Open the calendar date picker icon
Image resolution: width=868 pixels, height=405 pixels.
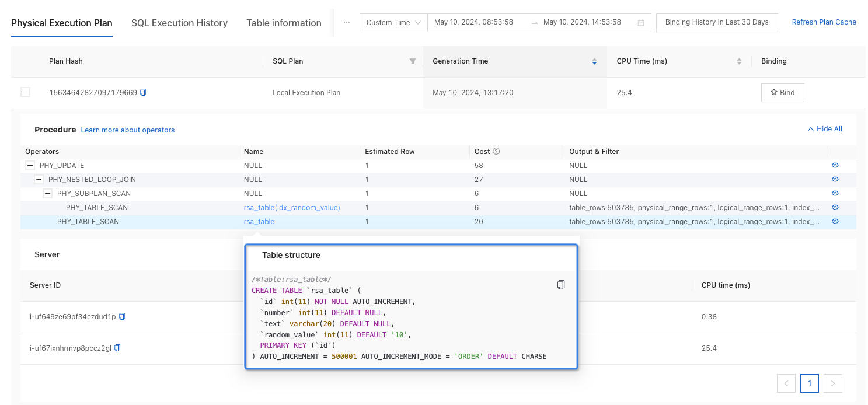(x=641, y=23)
